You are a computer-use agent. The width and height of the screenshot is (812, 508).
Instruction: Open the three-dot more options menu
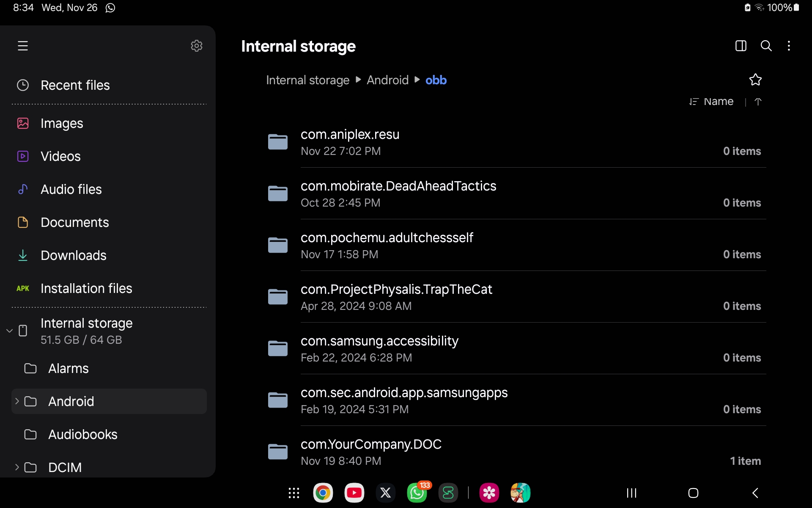tap(789, 46)
